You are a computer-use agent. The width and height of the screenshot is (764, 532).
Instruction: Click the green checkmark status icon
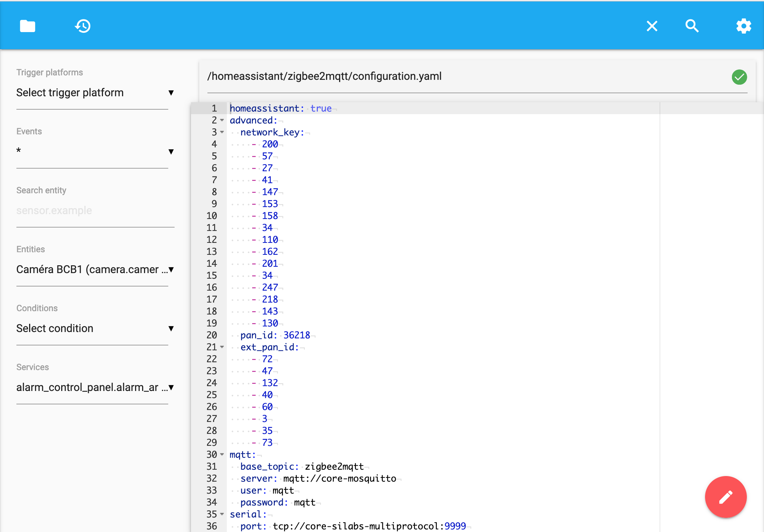739,77
